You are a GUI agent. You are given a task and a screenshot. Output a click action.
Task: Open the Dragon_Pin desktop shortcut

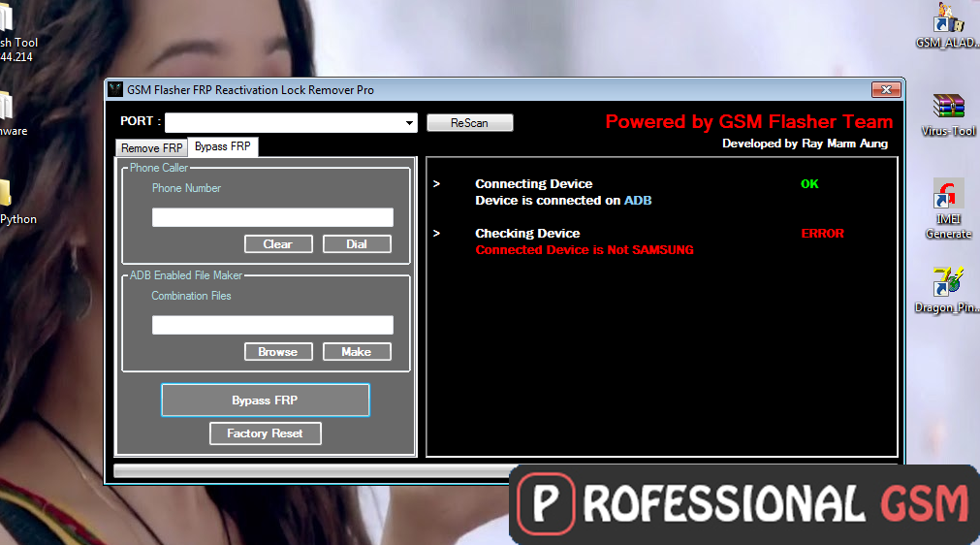tap(948, 291)
